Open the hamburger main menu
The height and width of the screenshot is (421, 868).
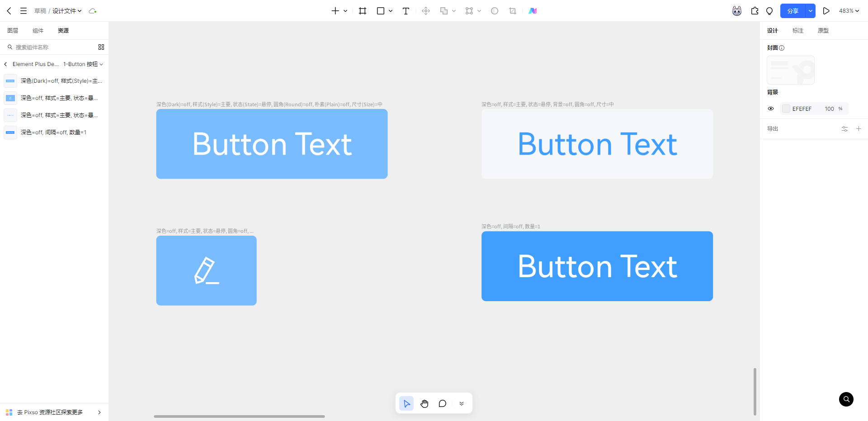(24, 11)
